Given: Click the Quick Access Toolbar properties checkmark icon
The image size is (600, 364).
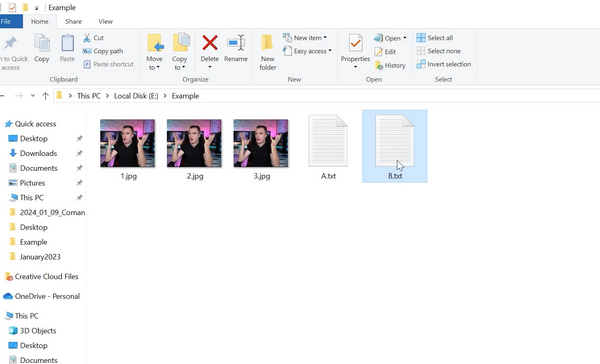Looking at the screenshot, I should [12, 8].
